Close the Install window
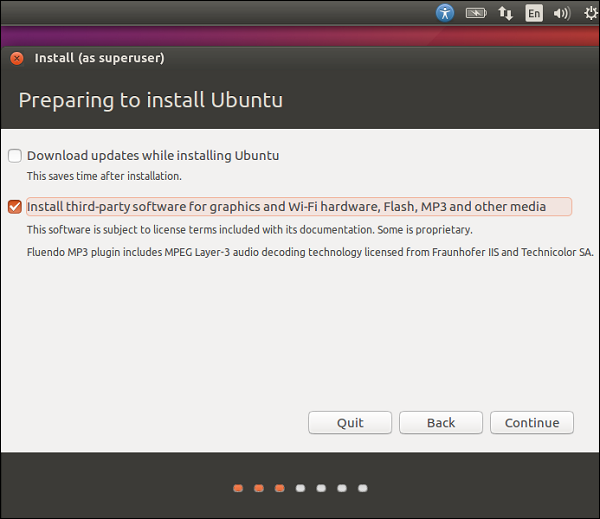This screenshot has height=519, width=600. (x=16, y=58)
